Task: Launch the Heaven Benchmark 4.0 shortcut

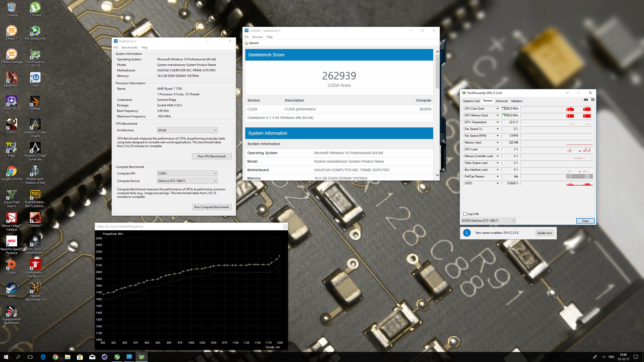Action: click(35, 292)
